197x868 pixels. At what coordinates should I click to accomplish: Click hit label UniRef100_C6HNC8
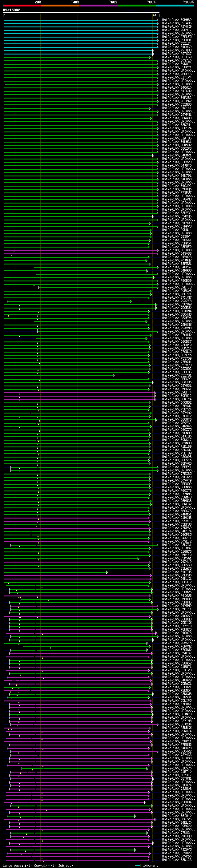point(177,501)
